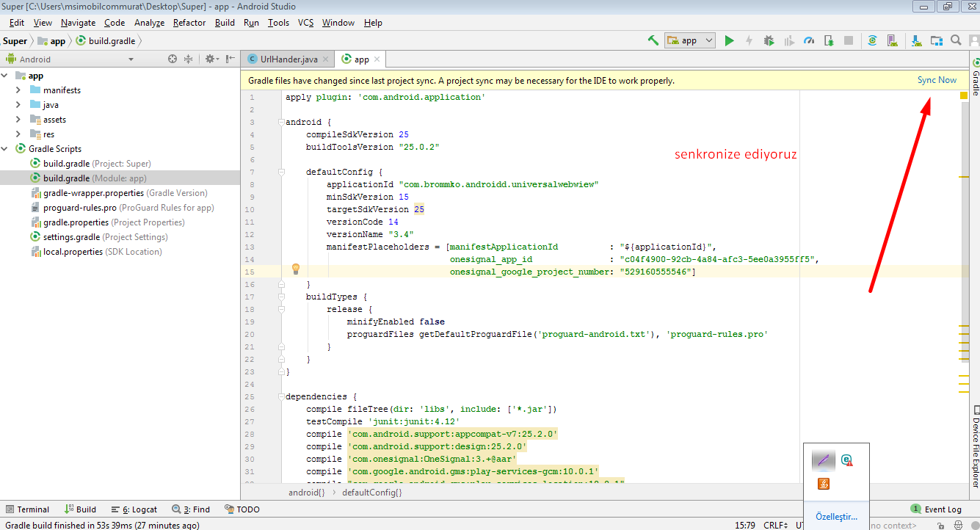Click the gray Stop square button
The width and height of the screenshot is (980, 530).
point(849,40)
